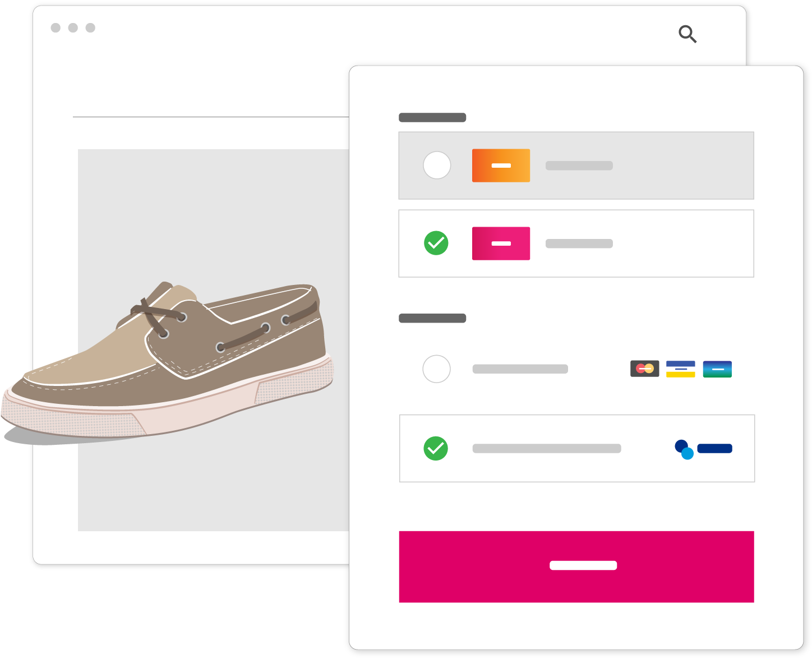Click the browser window traffic-light dots
Screen dimensions: 812x658
(x=72, y=26)
